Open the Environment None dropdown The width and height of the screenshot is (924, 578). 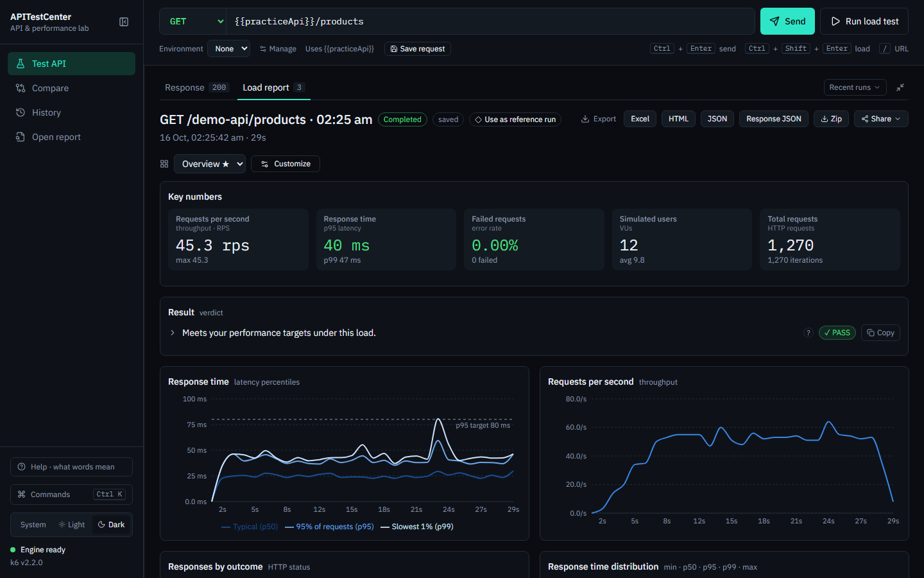[228, 49]
